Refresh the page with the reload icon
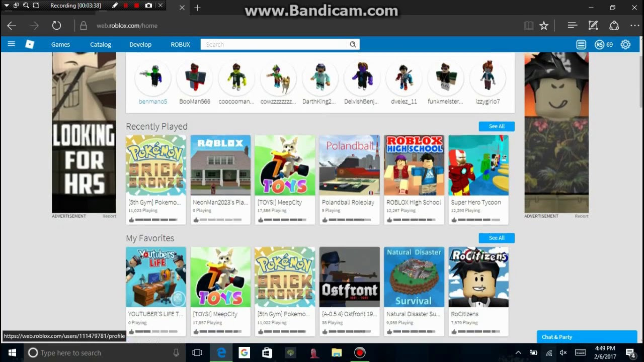Image resolution: width=644 pixels, height=362 pixels. (56, 26)
